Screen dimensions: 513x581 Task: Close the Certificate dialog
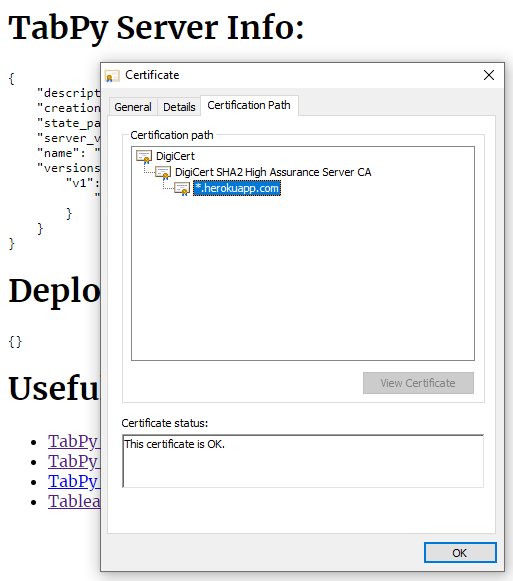(x=489, y=75)
